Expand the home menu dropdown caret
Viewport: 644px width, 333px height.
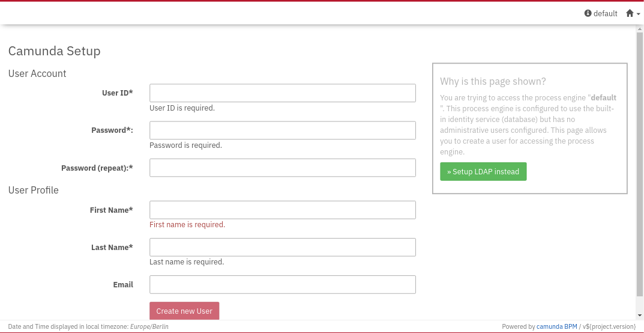(x=639, y=14)
